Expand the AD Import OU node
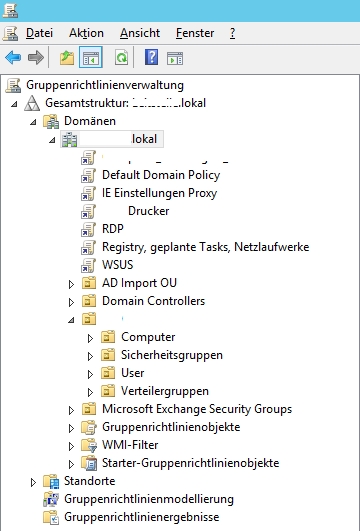The image size is (360, 531). pos(71,284)
